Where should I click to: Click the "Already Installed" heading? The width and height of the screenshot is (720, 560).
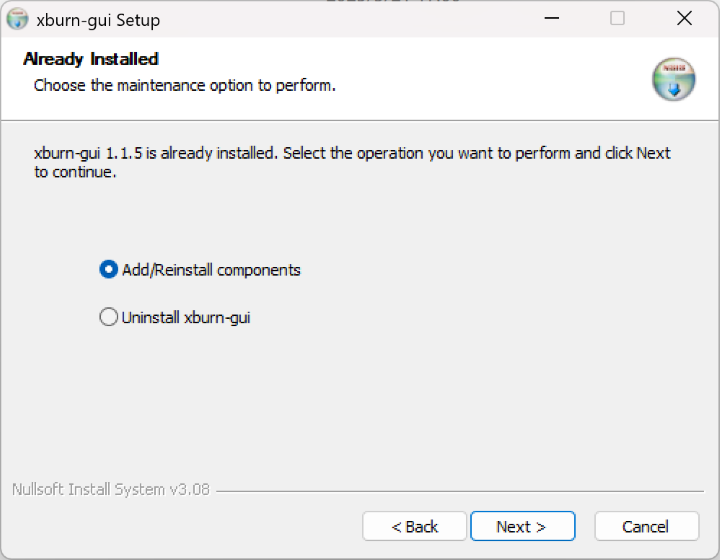coord(91,59)
